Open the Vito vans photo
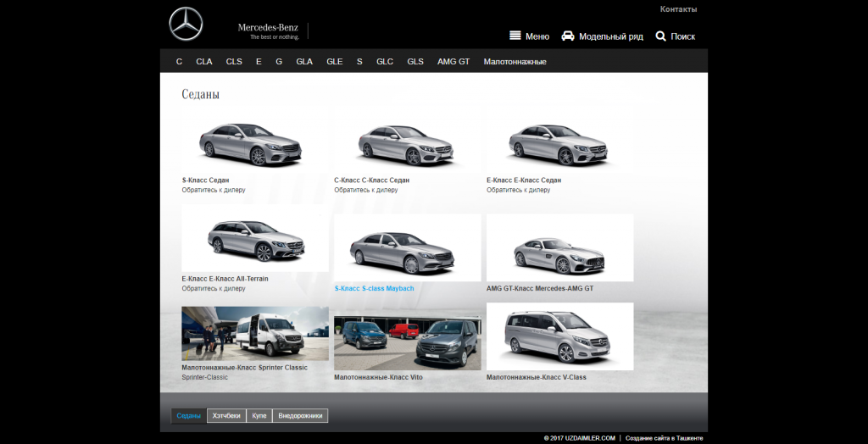868x444 pixels. click(408, 343)
